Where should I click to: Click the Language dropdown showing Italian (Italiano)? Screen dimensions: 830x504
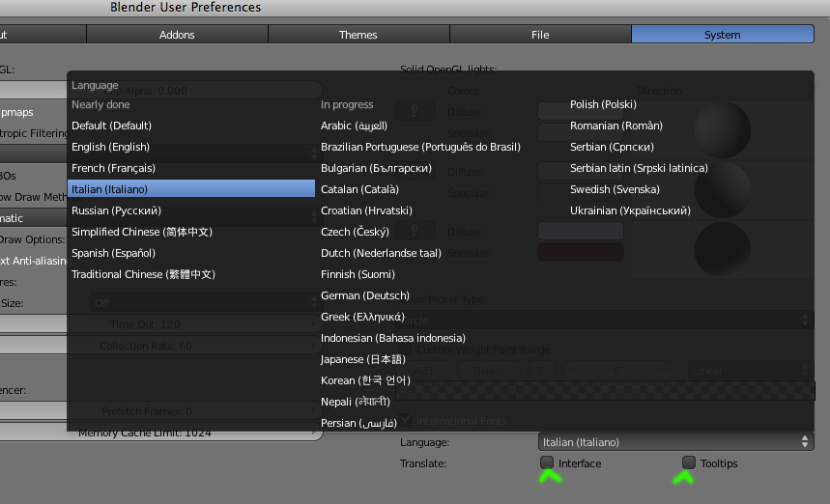coord(675,441)
